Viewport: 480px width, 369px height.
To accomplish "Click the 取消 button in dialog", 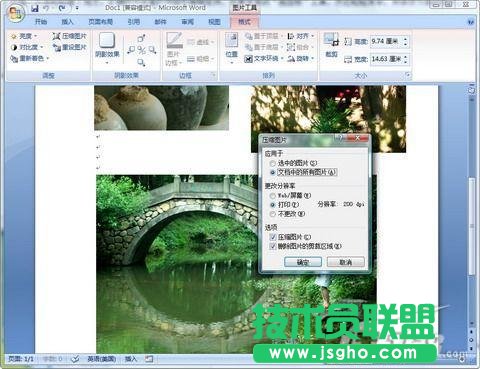I will pos(346,262).
